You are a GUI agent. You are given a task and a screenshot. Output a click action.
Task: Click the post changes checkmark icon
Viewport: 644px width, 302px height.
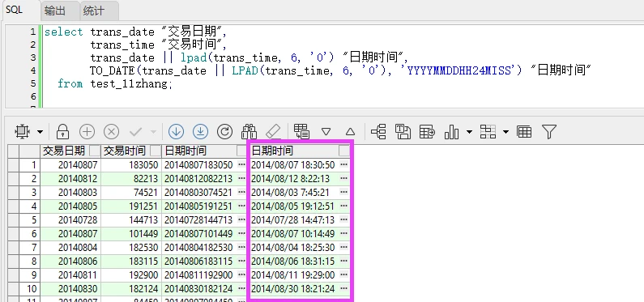[x=135, y=132]
